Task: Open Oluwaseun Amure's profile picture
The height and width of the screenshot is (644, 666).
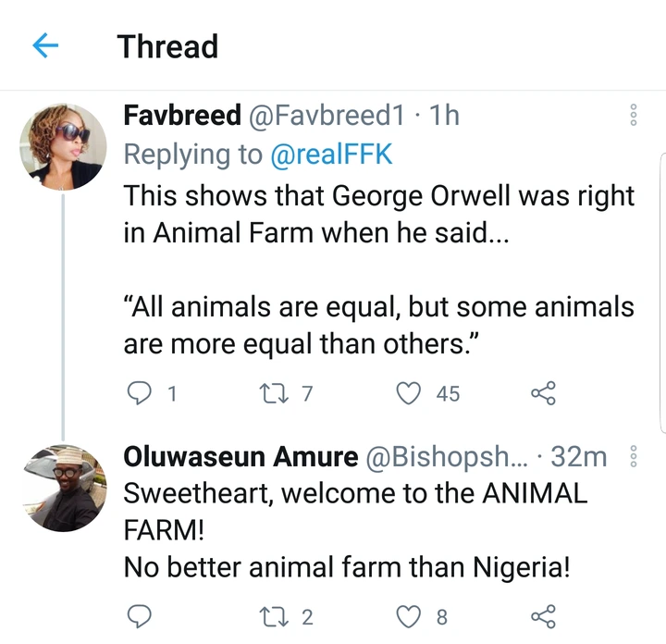Action: 63,488
